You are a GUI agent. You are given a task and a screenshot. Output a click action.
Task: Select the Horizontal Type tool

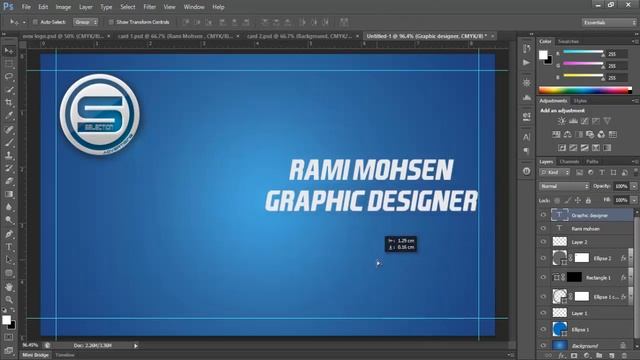pos(9,247)
